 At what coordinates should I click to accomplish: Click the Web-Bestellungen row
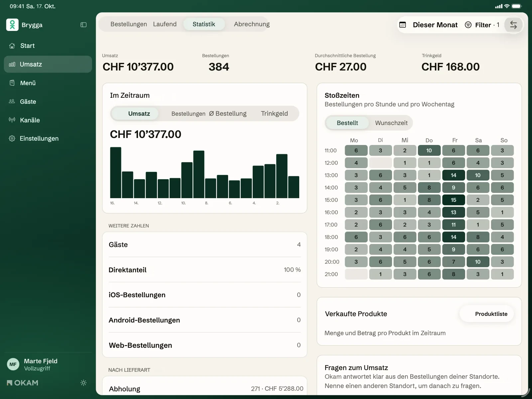tap(204, 345)
